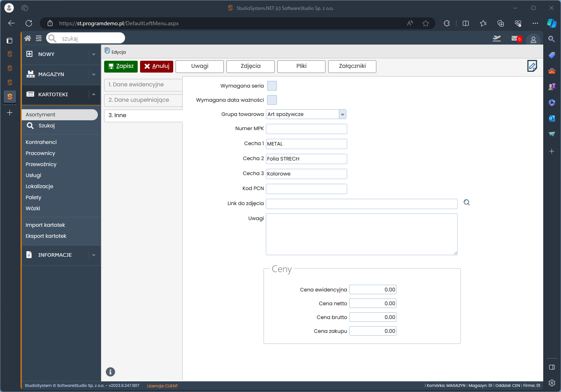Open Eksport kartotek link
This screenshot has height=392, width=561.
coord(46,236)
